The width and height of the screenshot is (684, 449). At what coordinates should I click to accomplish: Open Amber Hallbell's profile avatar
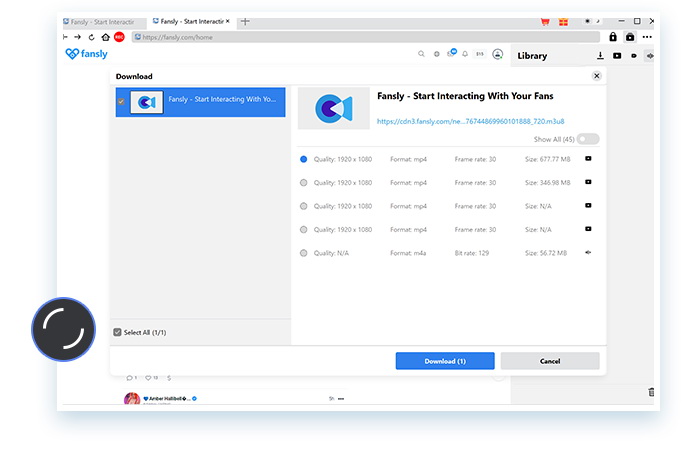coord(132,398)
